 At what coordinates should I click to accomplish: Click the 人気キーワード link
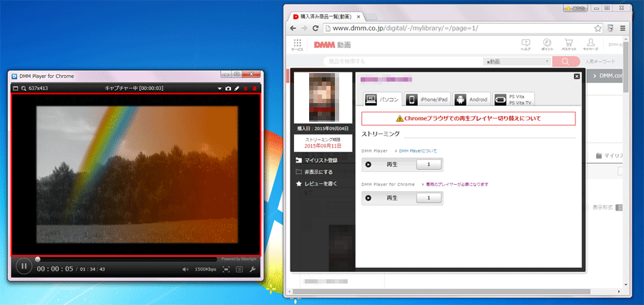click(x=600, y=62)
